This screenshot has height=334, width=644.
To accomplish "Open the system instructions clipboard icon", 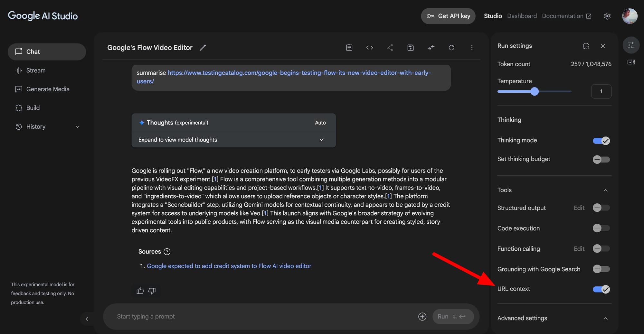I will (x=349, y=48).
